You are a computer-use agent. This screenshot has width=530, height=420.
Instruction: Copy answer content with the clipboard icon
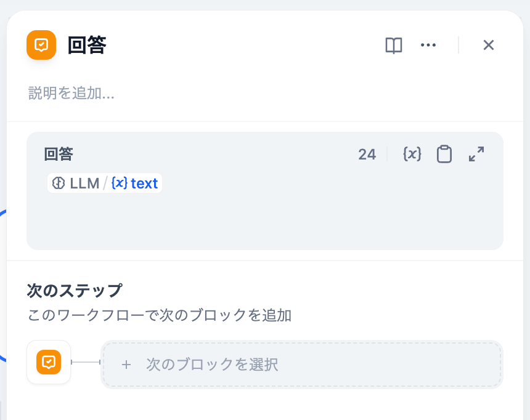[x=444, y=154]
